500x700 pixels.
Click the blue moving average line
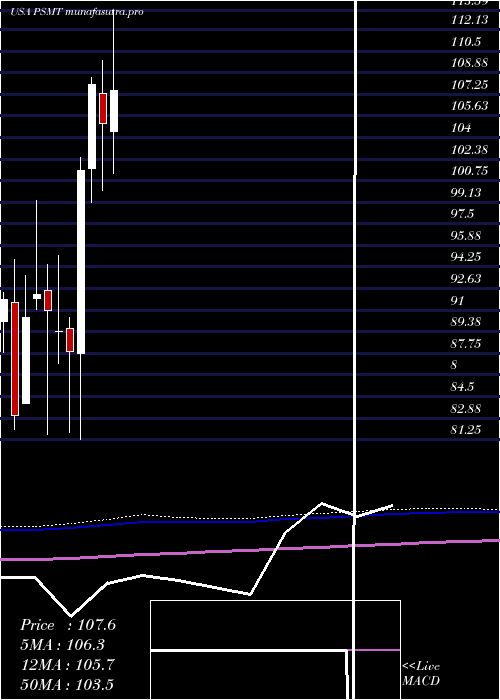point(250,519)
